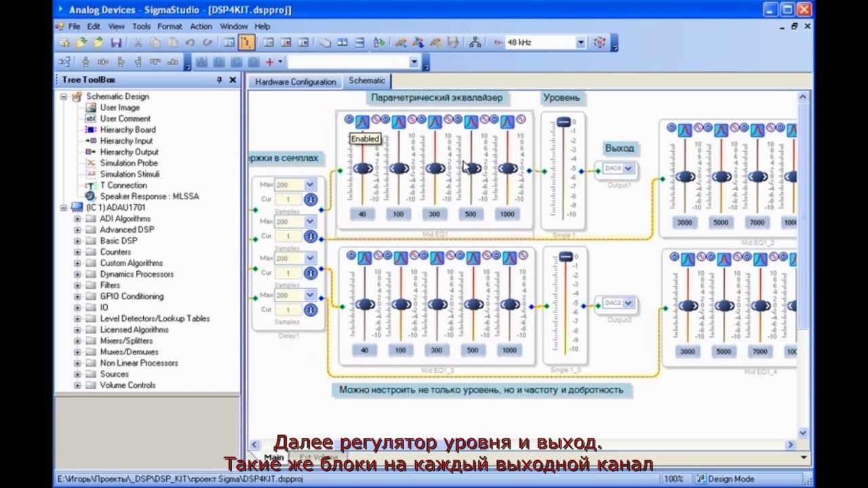
Task: Click the Undo arrow toolbar icon
Action: tap(190, 42)
